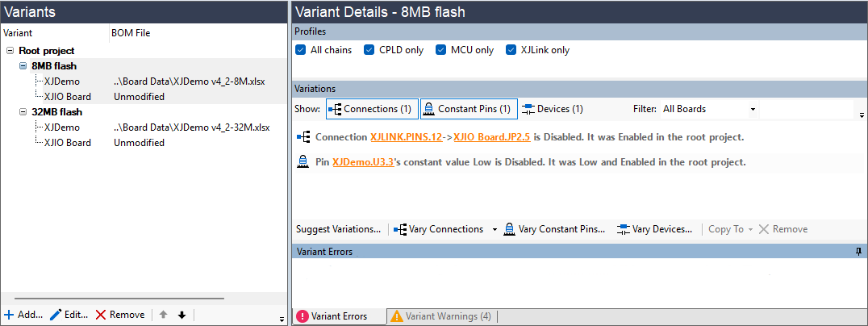Click the Edit variant pencil icon

tap(56, 315)
